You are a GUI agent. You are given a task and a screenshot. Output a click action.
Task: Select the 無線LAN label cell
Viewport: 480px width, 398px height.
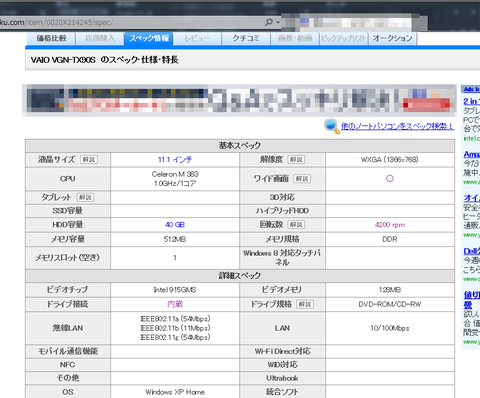tap(68, 328)
